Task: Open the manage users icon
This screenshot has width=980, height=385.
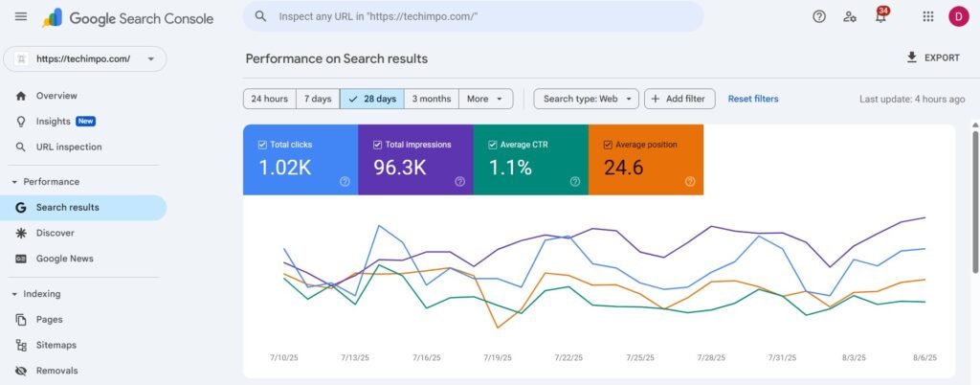Action: [x=849, y=16]
